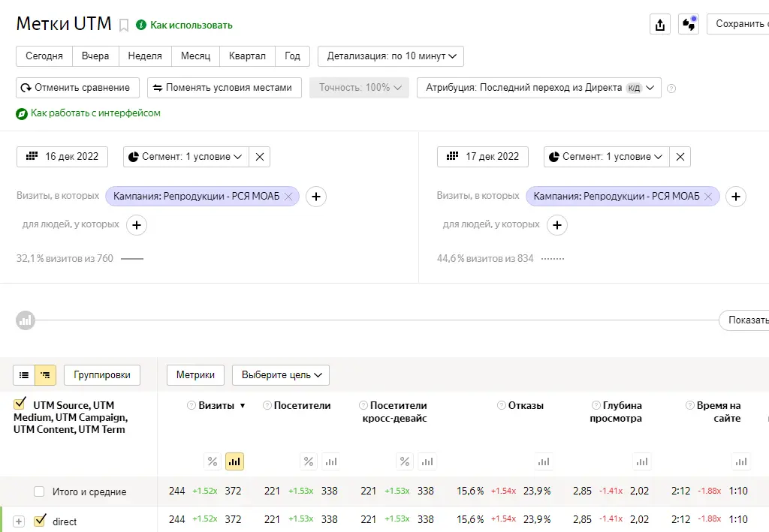769x532 pixels.
Task: Open the Детализация: по 10 минут dropdown
Action: (391, 56)
